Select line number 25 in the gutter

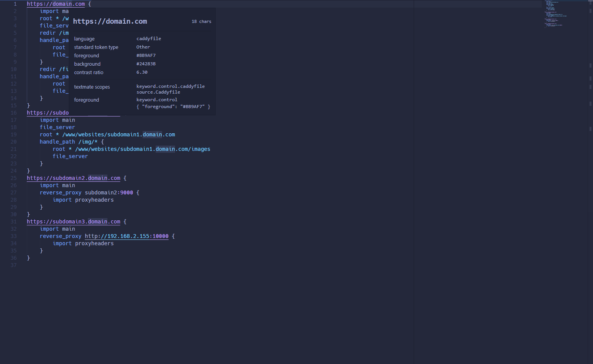[13, 178]
